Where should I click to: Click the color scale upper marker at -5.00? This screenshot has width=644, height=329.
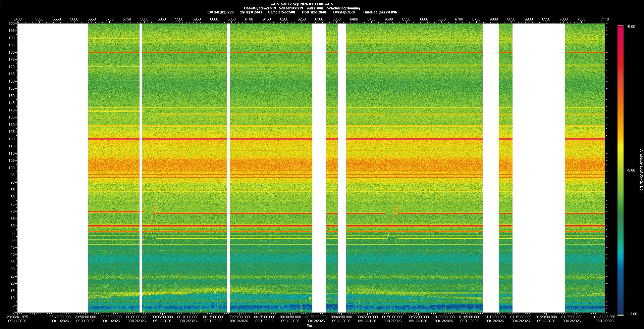[x=621, y=26]
